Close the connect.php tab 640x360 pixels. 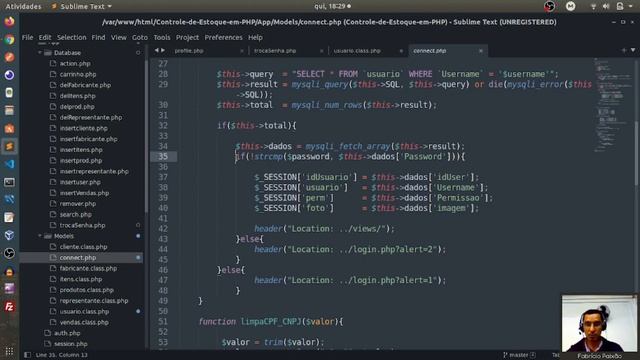[x=481, y=51]
